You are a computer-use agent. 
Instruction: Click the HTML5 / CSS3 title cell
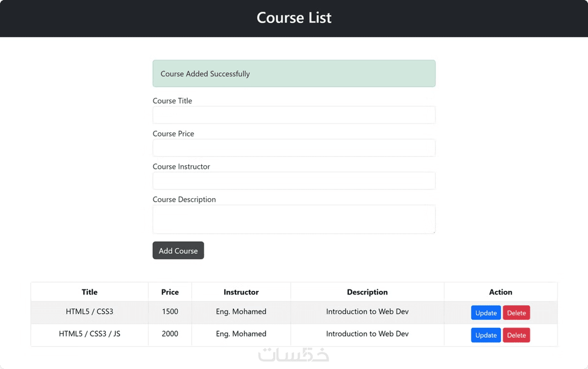pyautogui.click(x=89, y=312)
